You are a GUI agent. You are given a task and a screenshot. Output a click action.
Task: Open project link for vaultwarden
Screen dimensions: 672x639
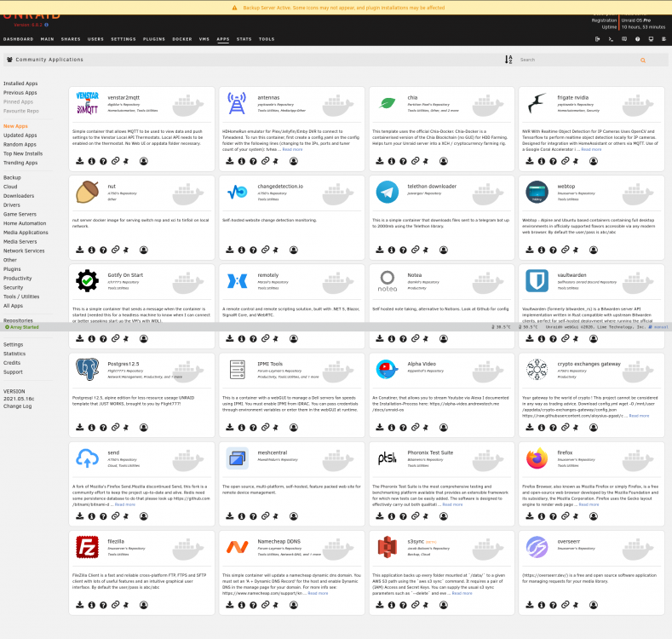[566, 338]
